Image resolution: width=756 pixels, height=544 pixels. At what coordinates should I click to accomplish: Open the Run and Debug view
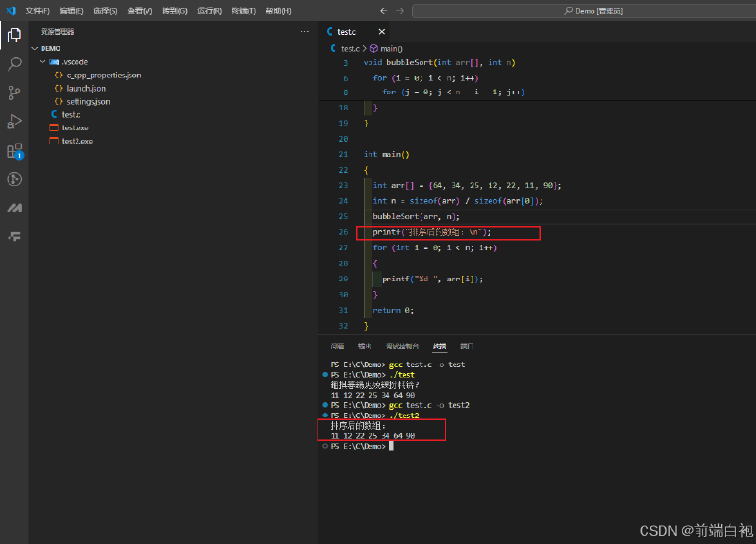[14, 122]
